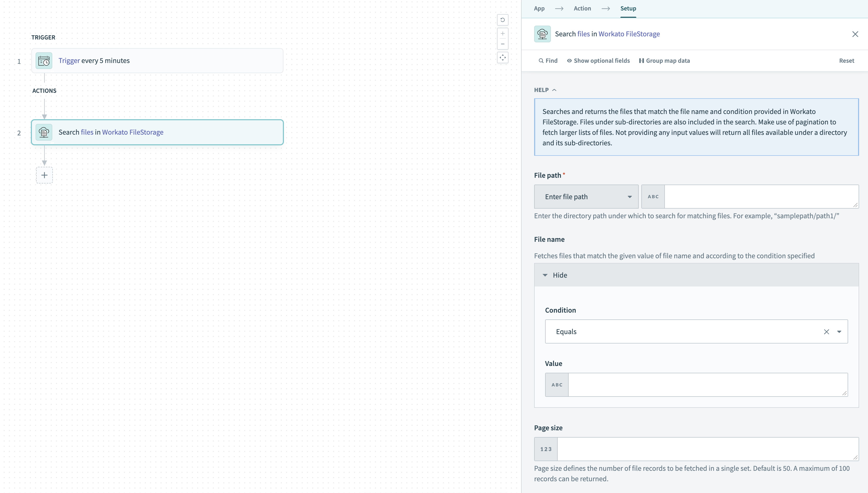Reset the action configuration
868x493 pixels.
tap(847, 61)
